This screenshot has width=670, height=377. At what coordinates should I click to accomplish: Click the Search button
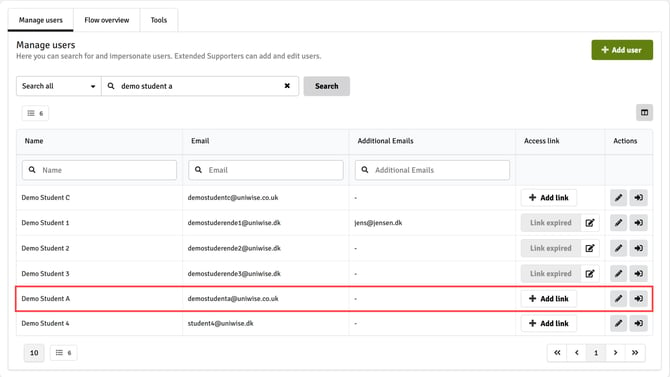pos(326,86)
